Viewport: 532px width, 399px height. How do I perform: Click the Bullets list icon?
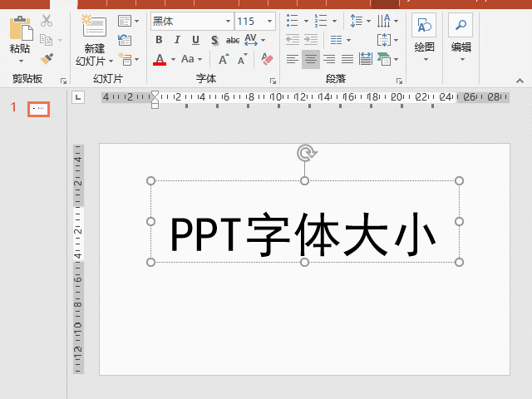pos(292,21)
